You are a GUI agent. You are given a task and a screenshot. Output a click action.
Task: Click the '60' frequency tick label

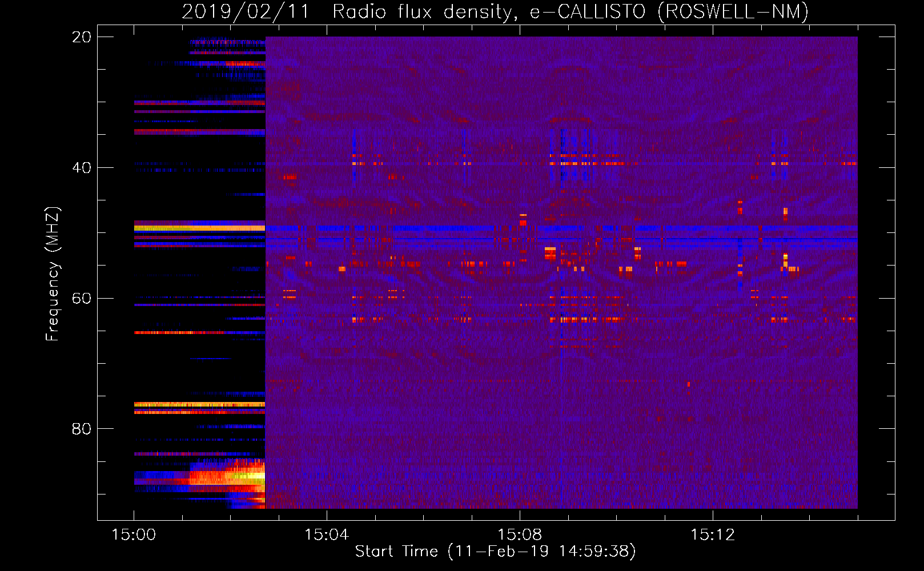(81, 299)
